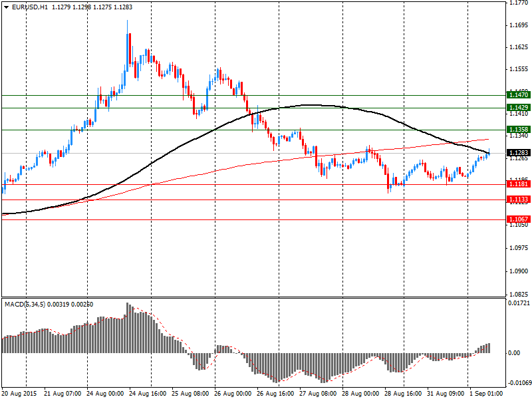The image size is (532, 399).
Task: Click the 1.1555 price scale value
Action: pyautogui.click(x=519, y=69)
